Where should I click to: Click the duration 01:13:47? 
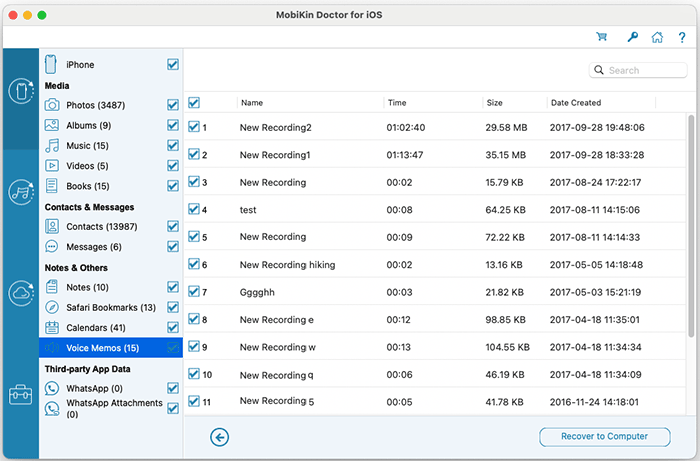[x=404, y=155]
